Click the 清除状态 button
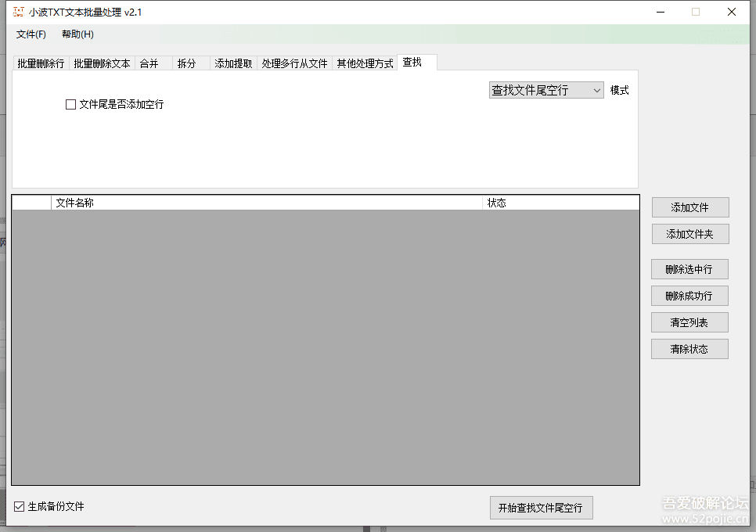 [x=689, y=348]
